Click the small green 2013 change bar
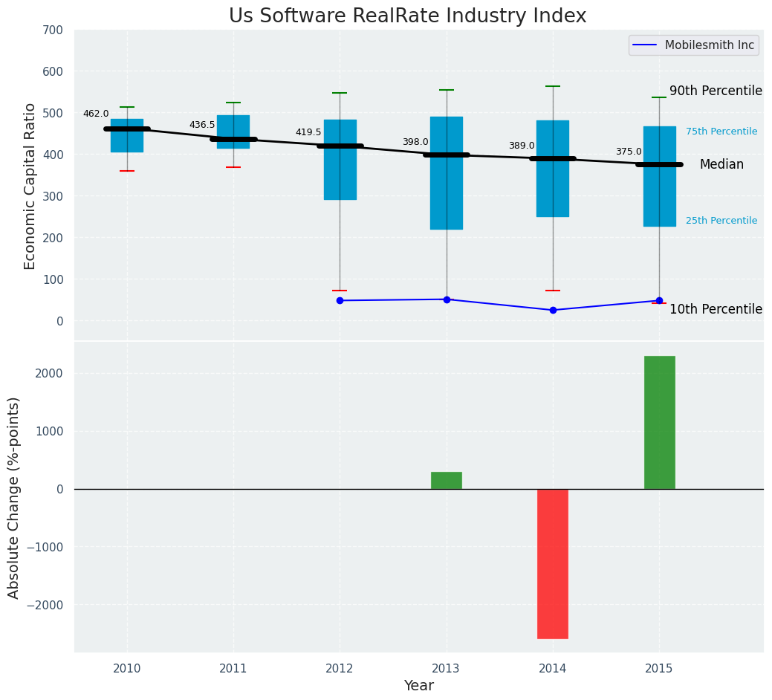This screenshot has width=772, height=700. [x=447, y=480]
